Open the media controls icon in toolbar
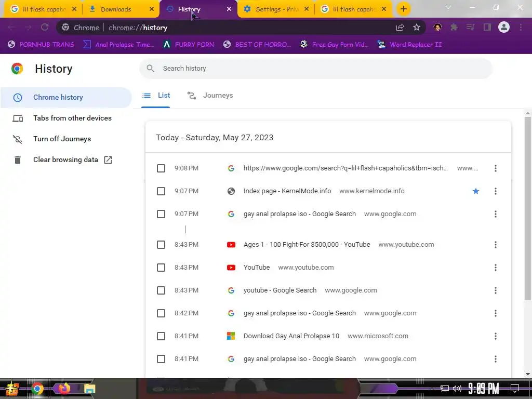Screen dimensions: 532x399 pos(471,28)
